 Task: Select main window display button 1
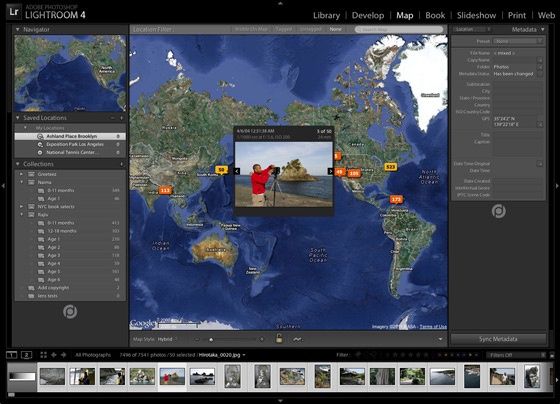12,355
